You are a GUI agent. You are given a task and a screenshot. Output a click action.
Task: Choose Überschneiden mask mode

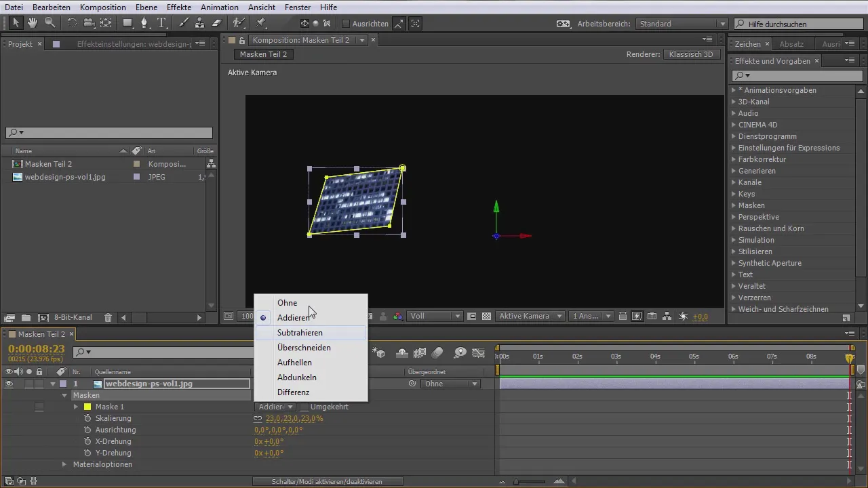311,348
